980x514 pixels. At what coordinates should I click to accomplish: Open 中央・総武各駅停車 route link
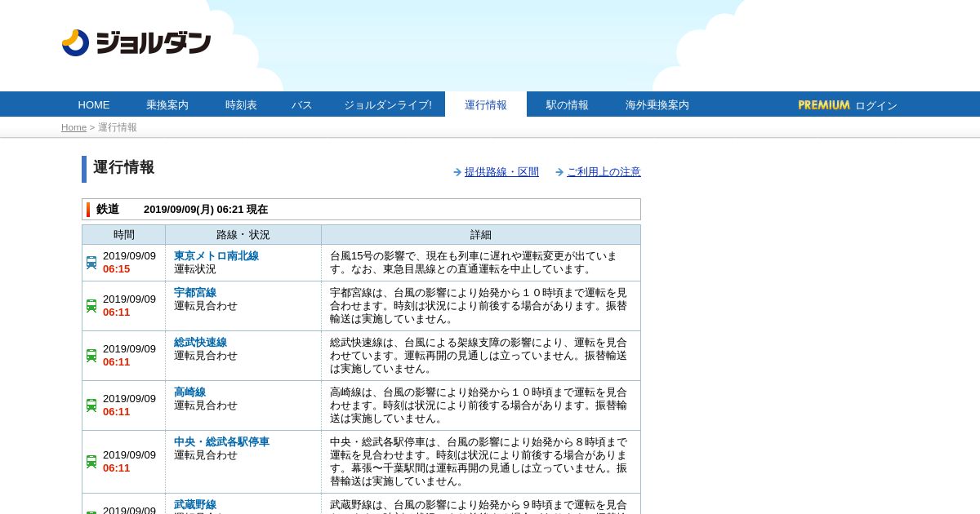coord(221,442)
